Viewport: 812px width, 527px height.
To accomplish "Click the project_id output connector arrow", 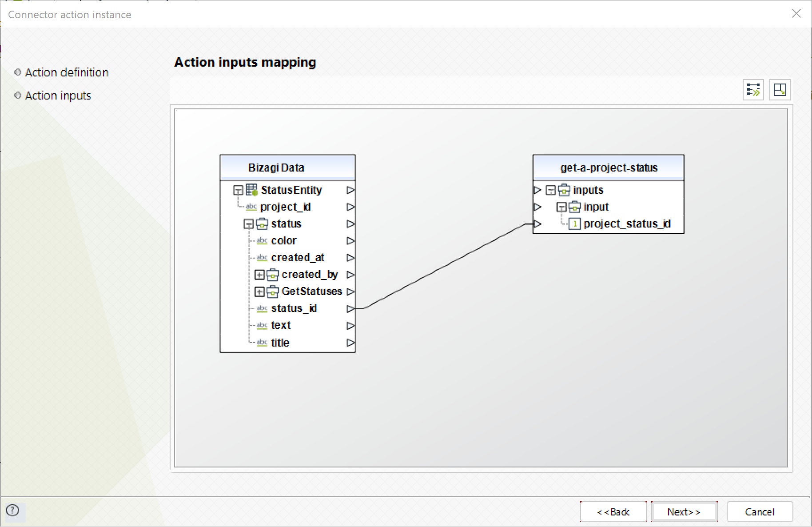I will pyautogui.click(x=350, y=207).
